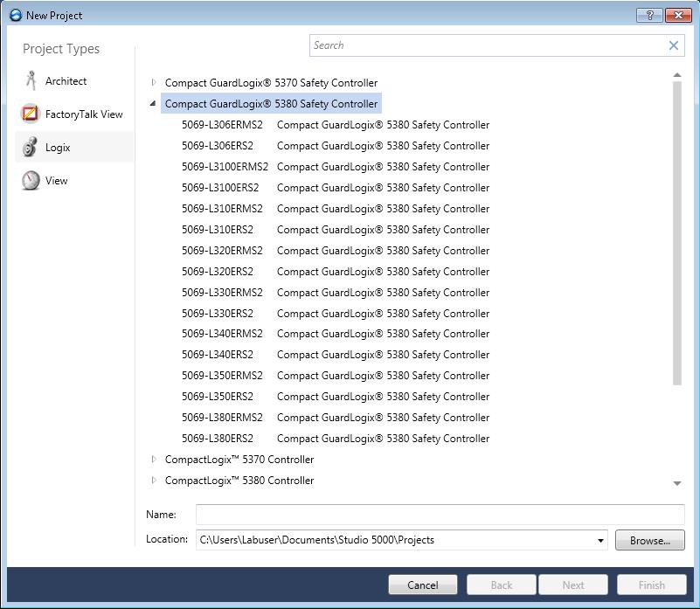The width and height of the screenshot is (700, 609).
Task: Open the help question mark button
Action: [x=649, y=15]
